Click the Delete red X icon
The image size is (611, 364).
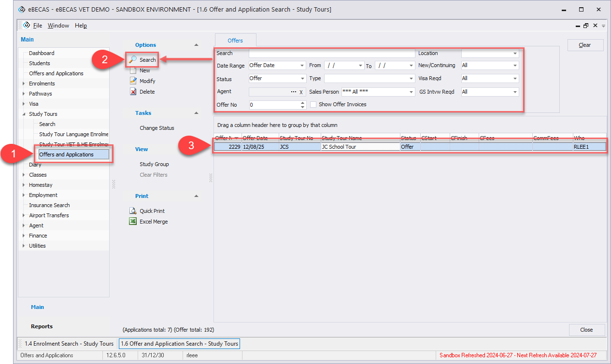point(133,92)
